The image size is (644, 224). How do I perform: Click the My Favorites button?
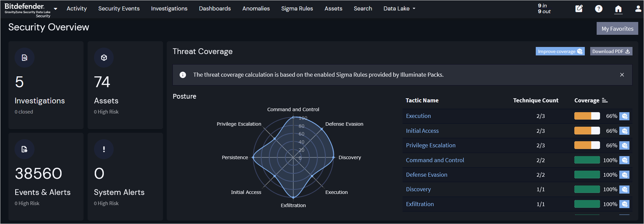tap(617, 29)
